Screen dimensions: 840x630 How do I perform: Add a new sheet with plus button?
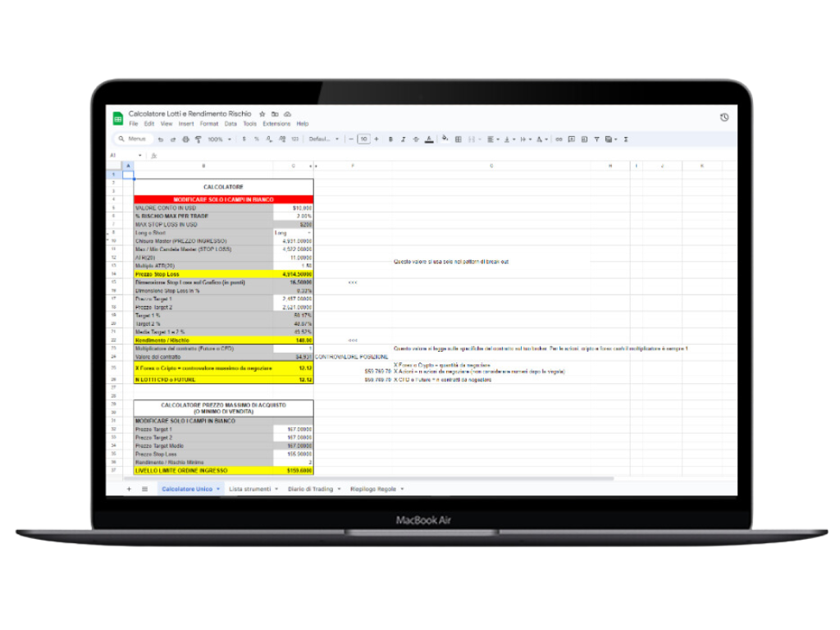129,489
